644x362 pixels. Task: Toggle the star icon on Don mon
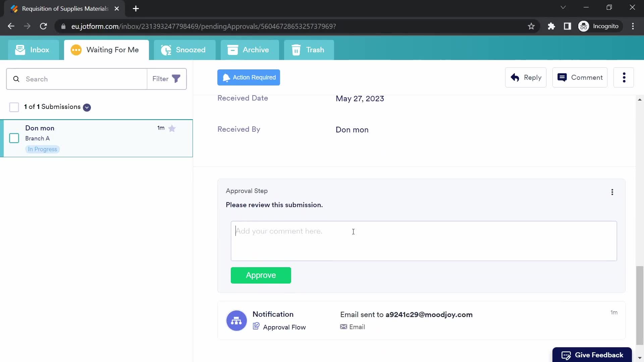pyautogui.click(x=172, y=128)
